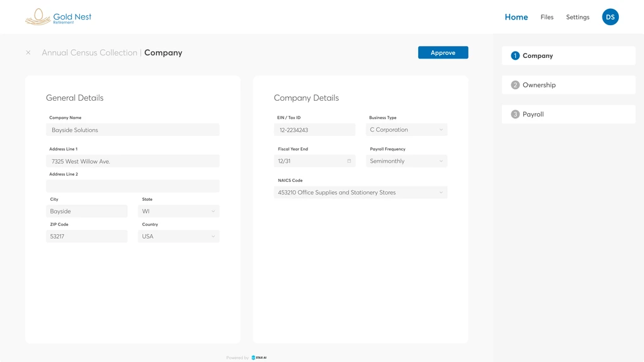Open the Country dropdown showing USA
This screenshot has width=644, height=362.
179,237
